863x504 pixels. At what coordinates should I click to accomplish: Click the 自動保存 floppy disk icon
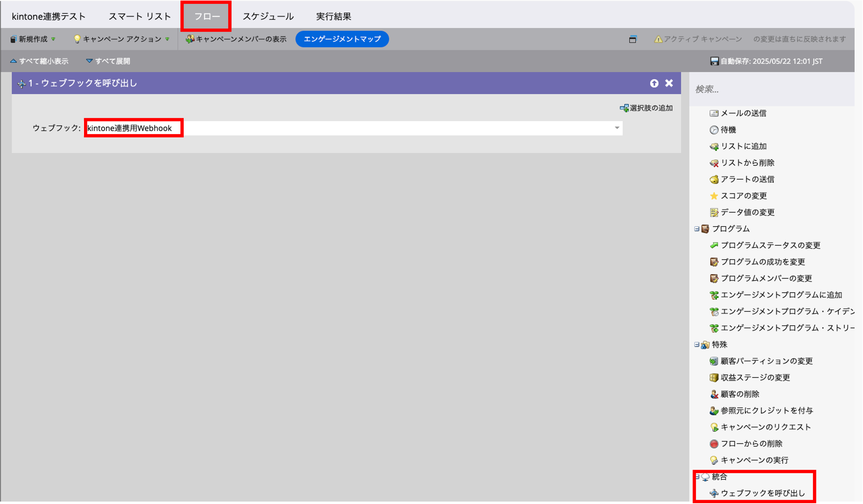pos(714,61)
